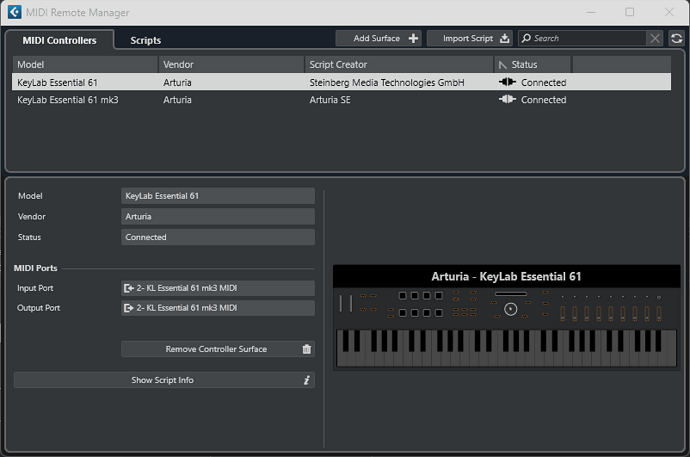690x457 pixels.
Task: Click the Model column header
Action: pos(85,65)
